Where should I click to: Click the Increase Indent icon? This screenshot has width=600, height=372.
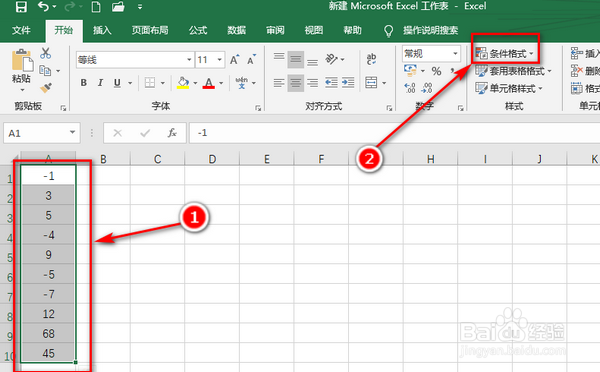[x=348, y=83]
